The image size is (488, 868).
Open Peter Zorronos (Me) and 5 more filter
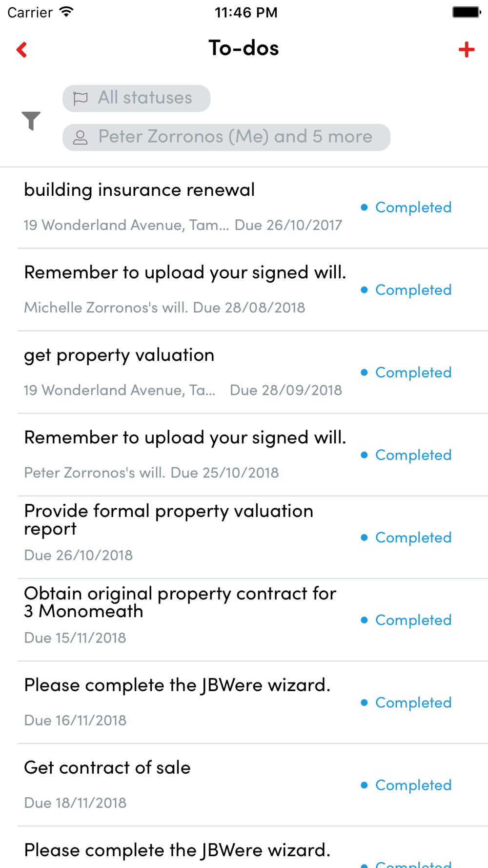tap(226, 137)
